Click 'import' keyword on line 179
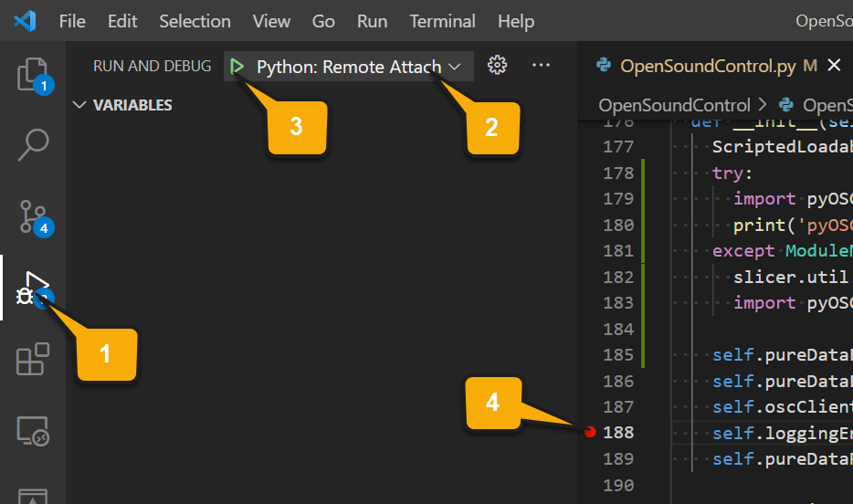 click(x=764, y=198)
